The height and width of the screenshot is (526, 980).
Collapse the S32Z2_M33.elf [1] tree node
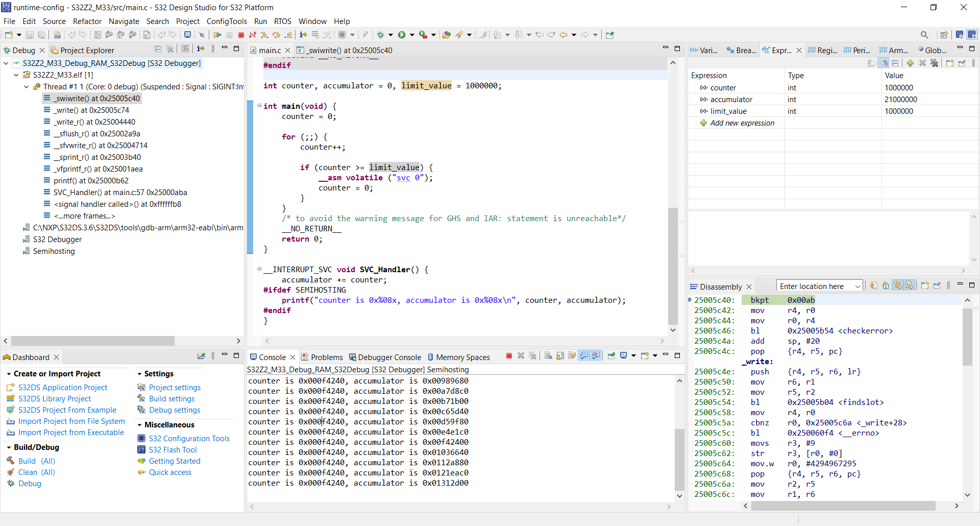tap(16, 75)
